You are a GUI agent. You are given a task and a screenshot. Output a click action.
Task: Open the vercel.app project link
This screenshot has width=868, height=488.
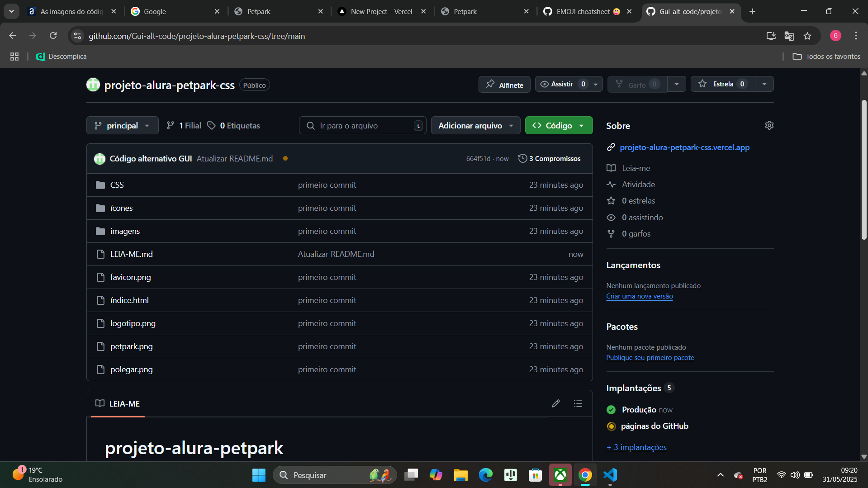[x=684, y=147]
